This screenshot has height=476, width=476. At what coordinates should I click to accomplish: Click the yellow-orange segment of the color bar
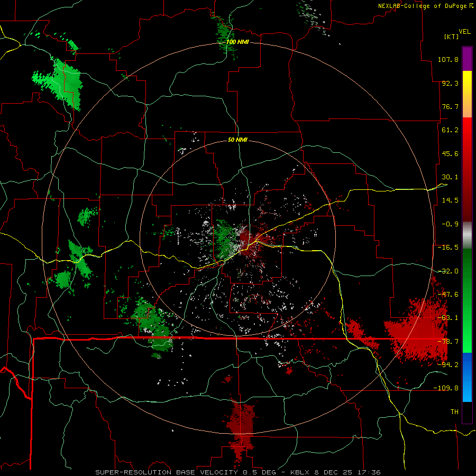[x=467, y=94]
